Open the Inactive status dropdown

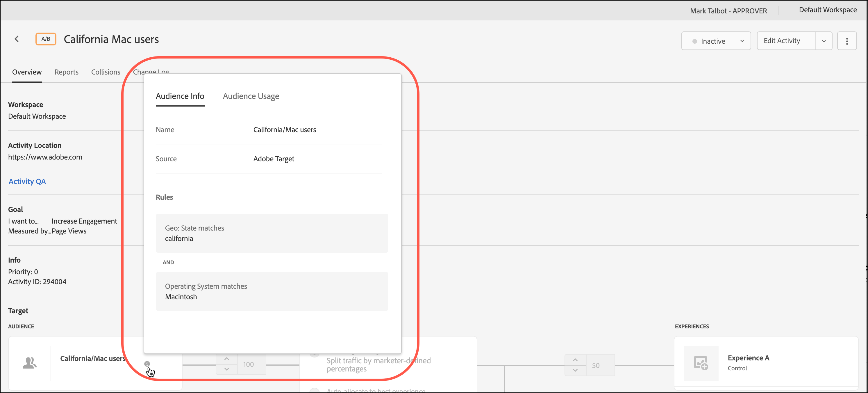click(716, 41)
